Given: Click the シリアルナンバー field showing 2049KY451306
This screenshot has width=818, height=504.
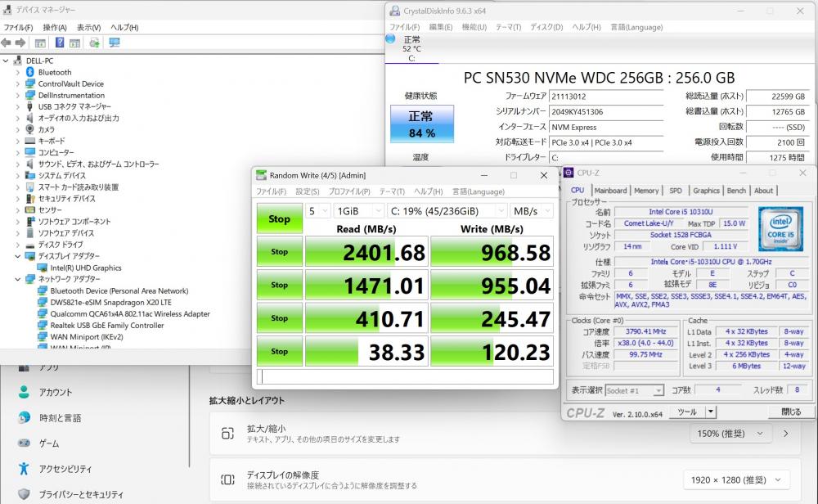Looking at the screenshot, I should pyautogui.click(x=606, y=111).
